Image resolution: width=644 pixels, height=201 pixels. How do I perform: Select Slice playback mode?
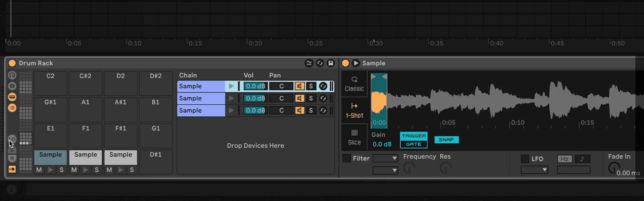[354, 137]
